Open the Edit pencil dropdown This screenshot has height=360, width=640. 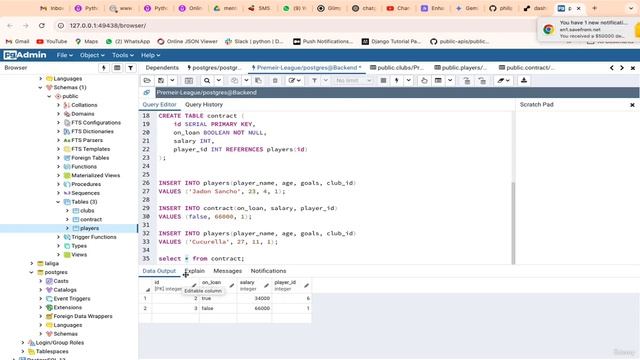tap(294, 80)
